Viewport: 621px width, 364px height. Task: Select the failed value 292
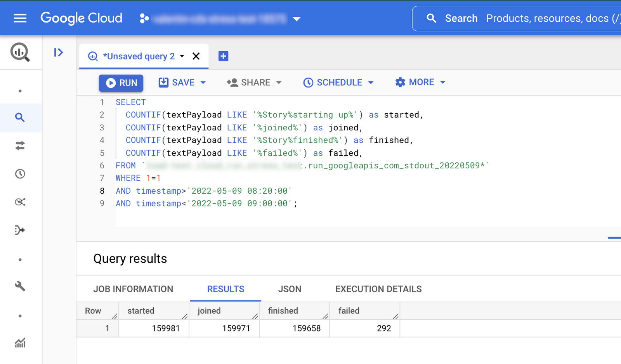click(x=384, y=328)
